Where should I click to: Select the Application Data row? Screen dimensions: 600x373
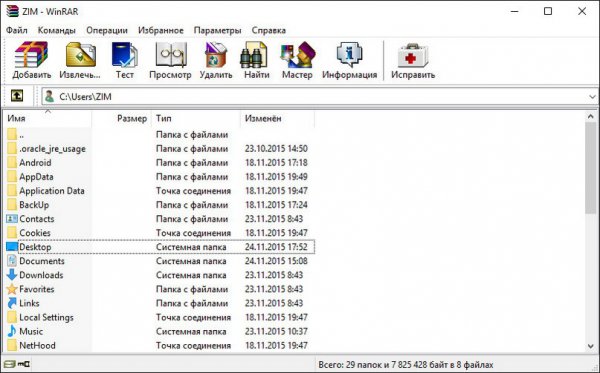[x=160, y=191]
